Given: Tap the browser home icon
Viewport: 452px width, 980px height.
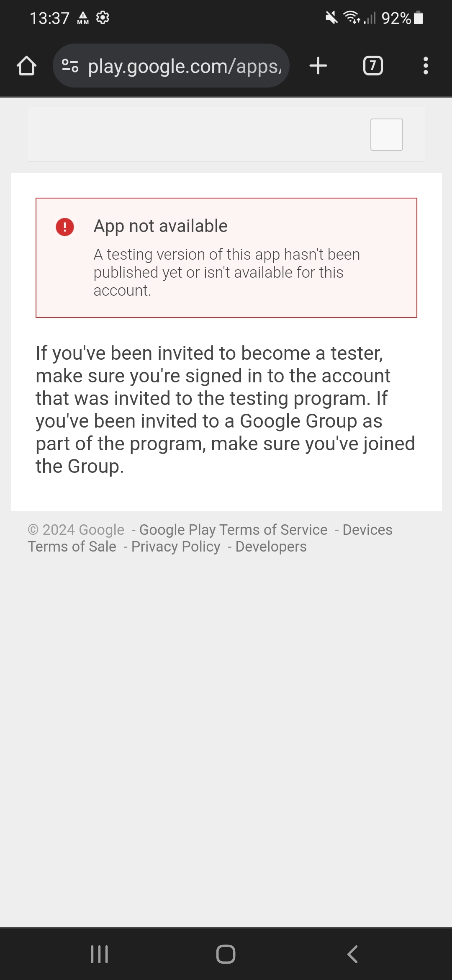Looking at the screenshot, I should pyautogui.click(x=26, y=66).
